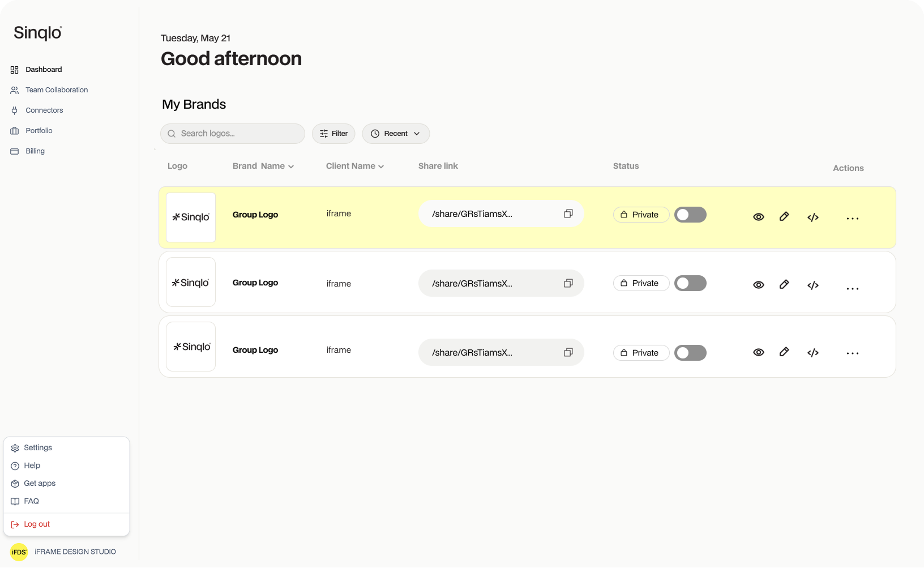This screenshot has height=568, width=924.
Task: Open the Recent sort dropdown
Action: coord(396,134)
